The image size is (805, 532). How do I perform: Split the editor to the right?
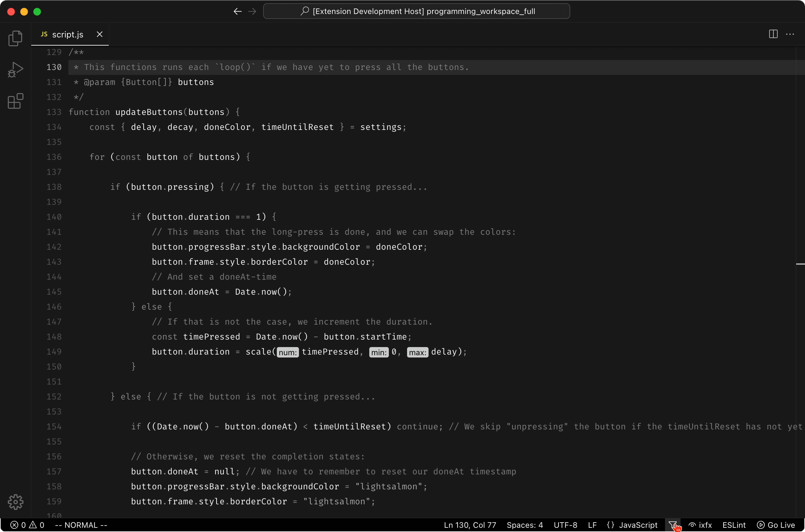[x=773, y=34]
